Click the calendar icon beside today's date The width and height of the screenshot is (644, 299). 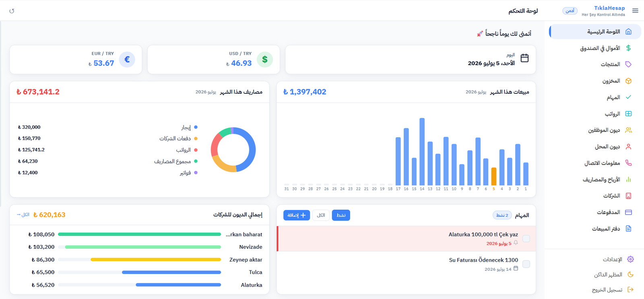point(524,58)
